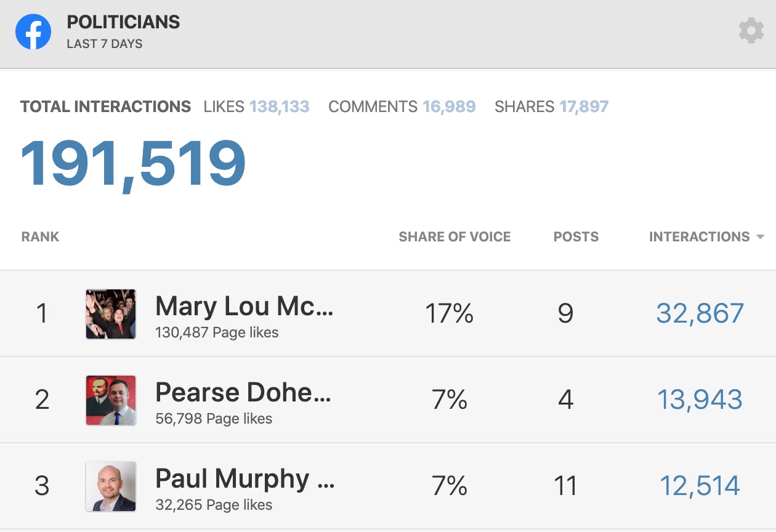Image resolution: width=776 pixels, height=532 pixels.
Task: Click the Rank column header
Action: tap(40, 237)
